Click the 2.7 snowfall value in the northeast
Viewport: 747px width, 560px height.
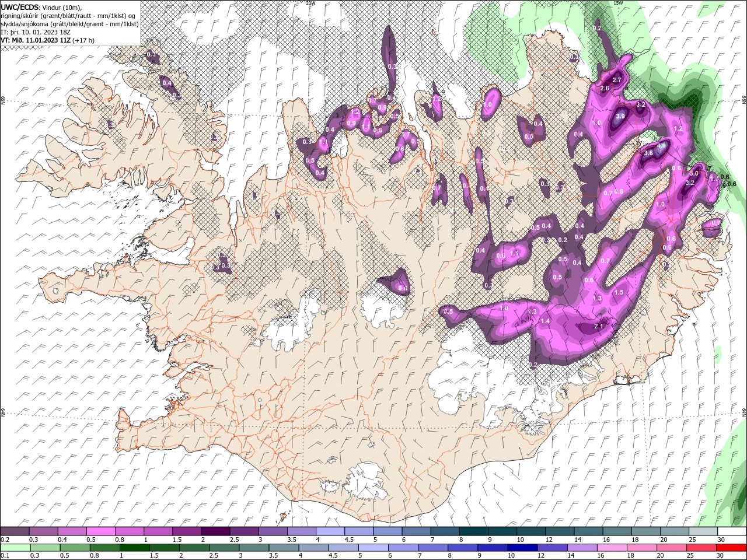(x=617, y=80)
